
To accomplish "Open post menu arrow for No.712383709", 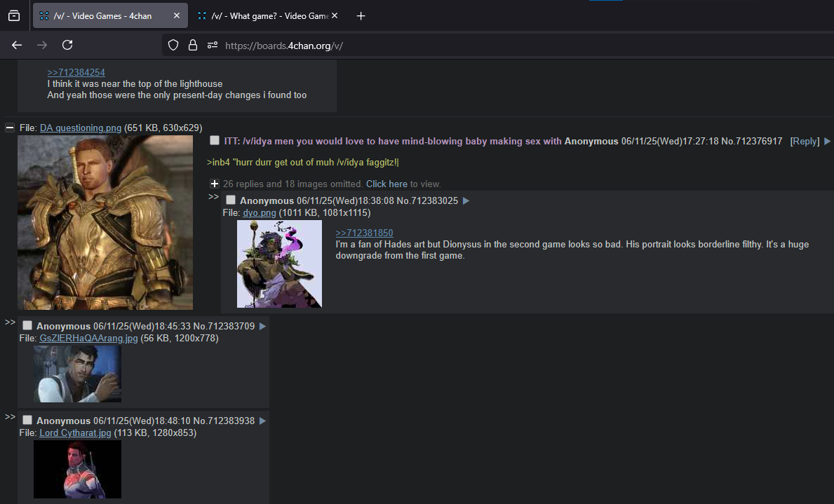I will tap(262, 327).
